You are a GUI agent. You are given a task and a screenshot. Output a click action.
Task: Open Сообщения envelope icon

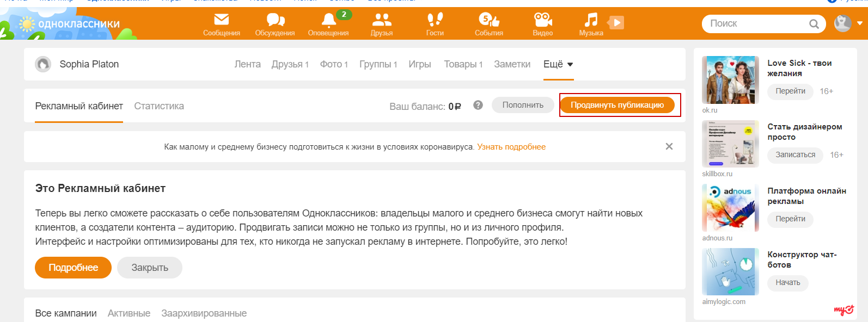point(221,20)
